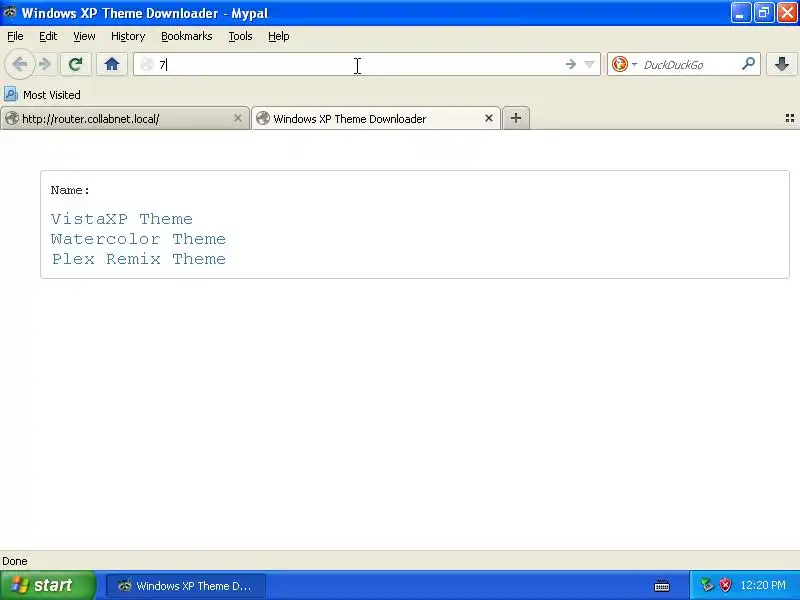Image resolution: width=800 pixels, height=600 pixels.
Task: Open the DuckDuckGo search engine selector
Action: [x=624, y=64]
